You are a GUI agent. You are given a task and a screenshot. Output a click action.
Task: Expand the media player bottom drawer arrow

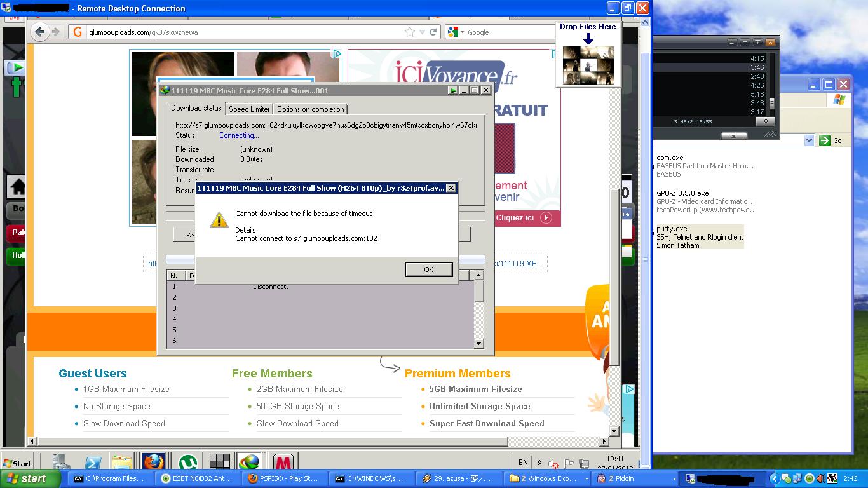pyautogui.click(x=734, y=136)
